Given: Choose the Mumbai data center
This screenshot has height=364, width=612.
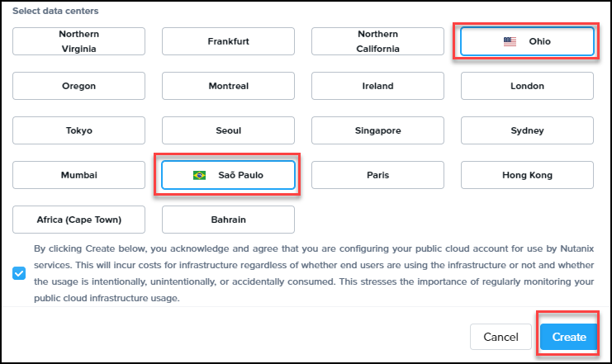Looking at the screenshot, I should (x=79, y=175).
